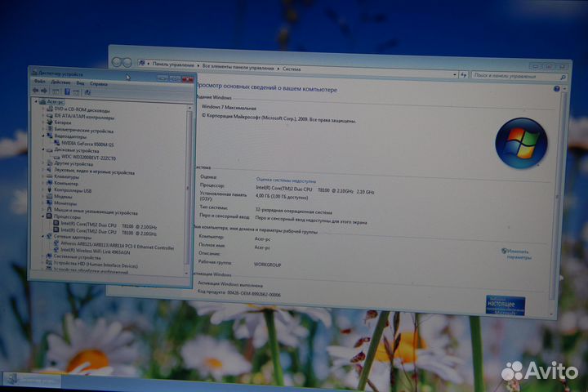
Task: Select the Другие устройства category icon
Action: pos(50,163)
